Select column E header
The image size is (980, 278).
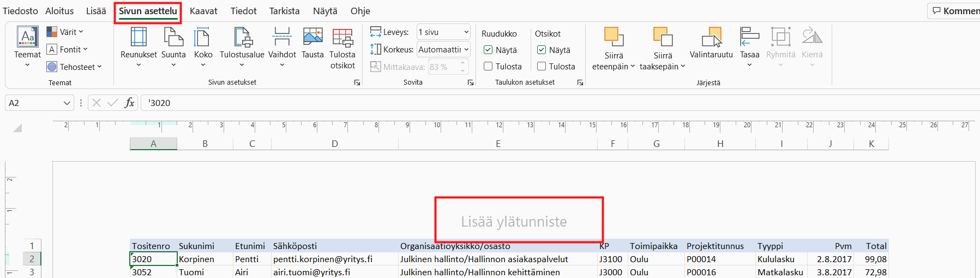tap(498, 144)
